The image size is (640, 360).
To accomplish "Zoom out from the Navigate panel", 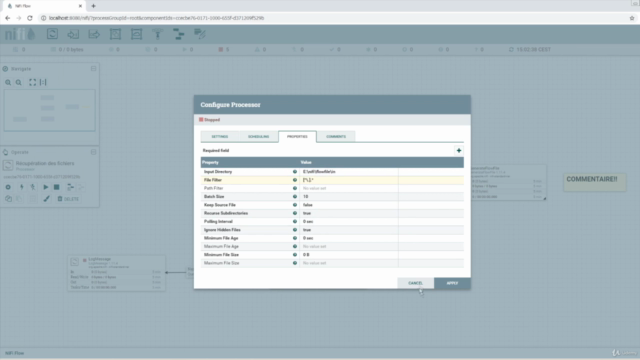I will (x=19, y=82).
